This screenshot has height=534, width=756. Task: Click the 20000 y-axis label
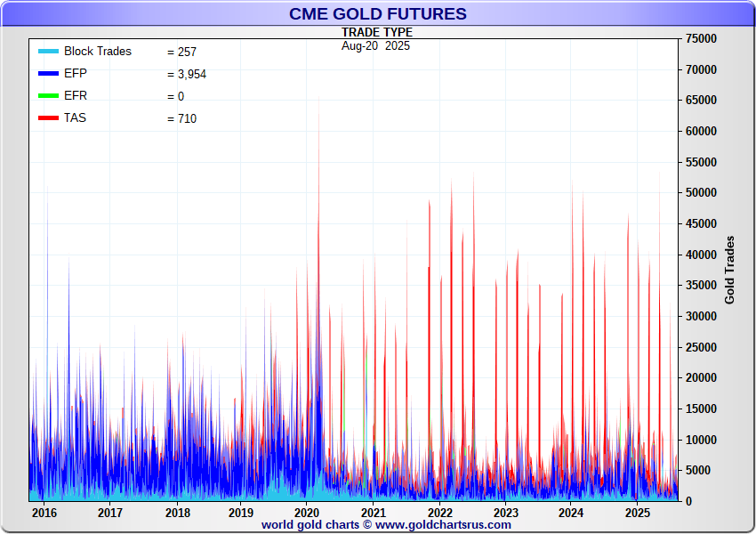coord(701,377)
